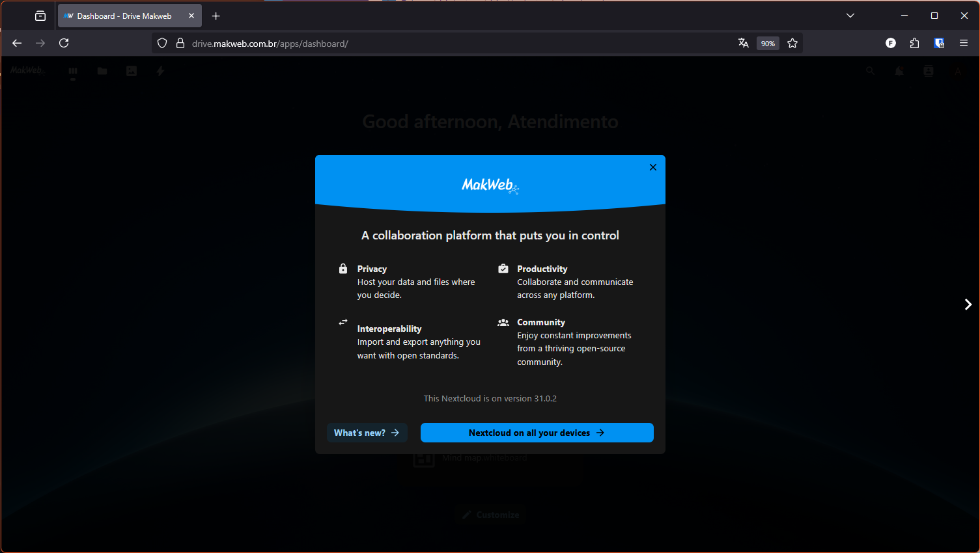Viewport: 980px width, 553px height.
Task: Open the Bitwarden extension icon
Action: tap(939, 43)
